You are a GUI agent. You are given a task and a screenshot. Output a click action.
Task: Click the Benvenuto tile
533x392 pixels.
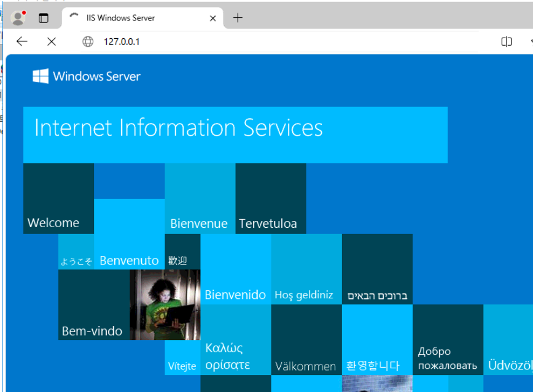pos(129,234)
